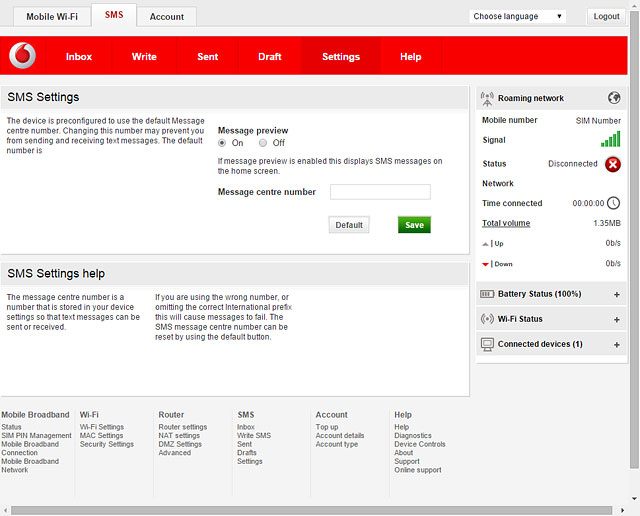Click the connected devices monitor icon
Image resolution: width=640 pixels, height=516 pixels.
488,344
